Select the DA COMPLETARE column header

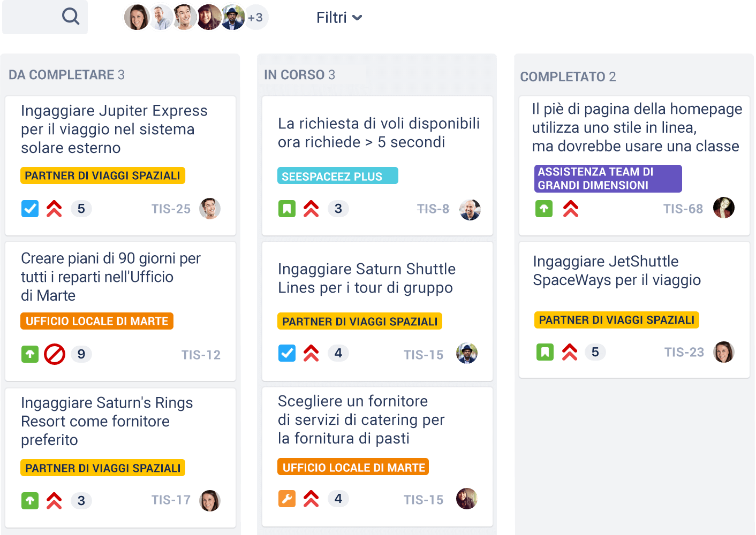click(x=66, y=75)
